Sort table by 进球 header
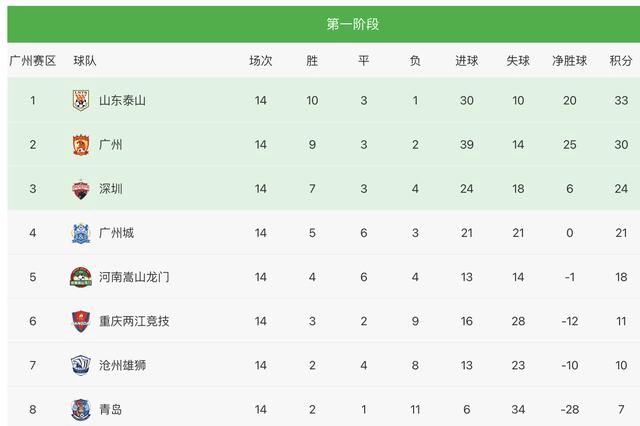 467,61
